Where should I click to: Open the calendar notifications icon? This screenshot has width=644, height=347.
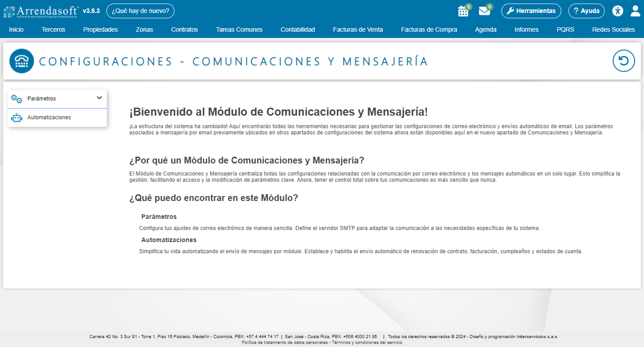[x=463, y=11]
